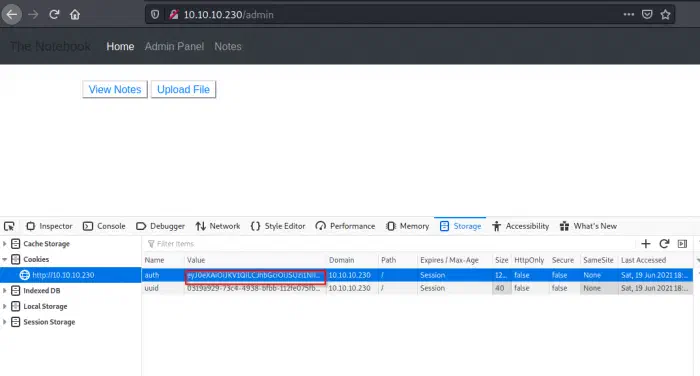The height and width of the screenshot is (376, 700).
Task: Sort by the Last Accessed column header
Action: tap(655, 260)
